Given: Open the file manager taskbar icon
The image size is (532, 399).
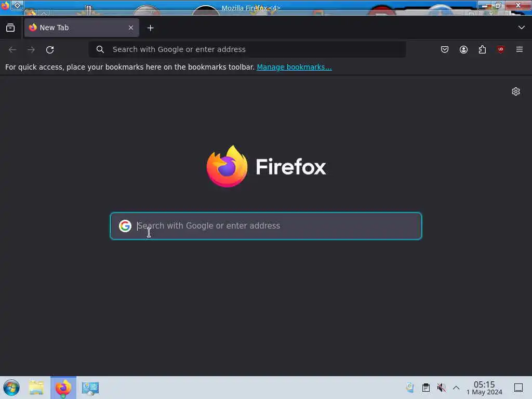Looking at the screenshot, I should point(36,388).
